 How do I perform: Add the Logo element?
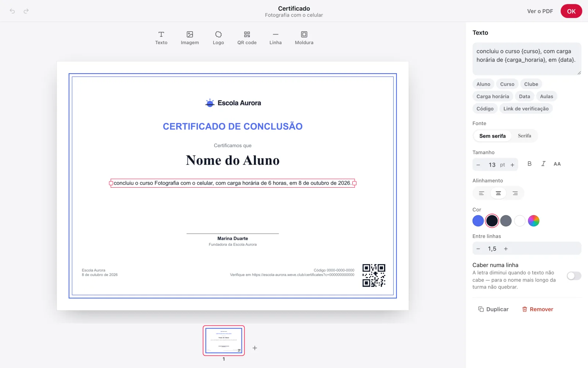[x=218, y=38]
